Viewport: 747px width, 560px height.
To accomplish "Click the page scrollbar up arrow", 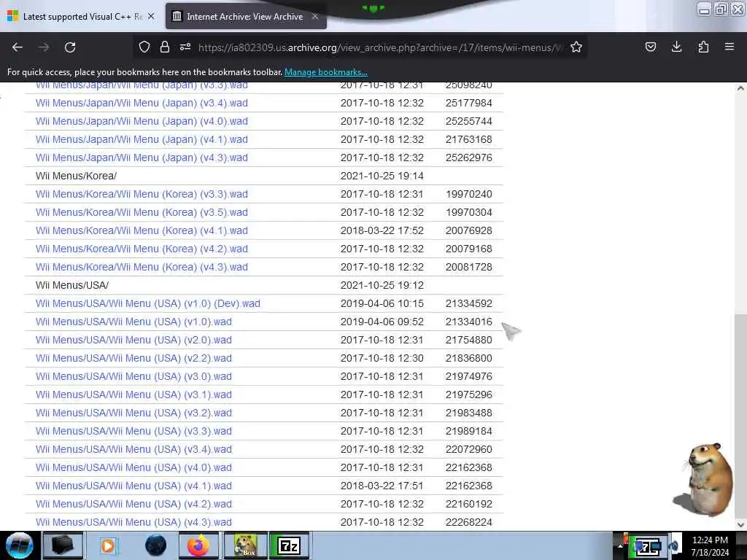I will [740, 88].
